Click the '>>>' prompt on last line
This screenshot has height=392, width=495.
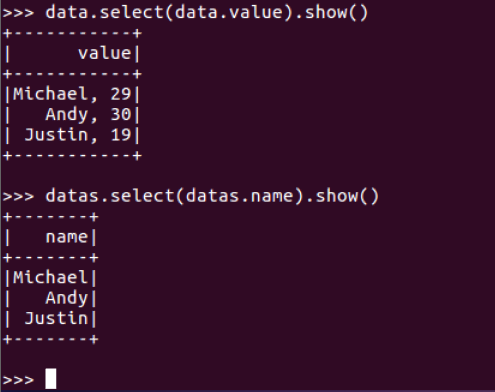click(18, 379)
